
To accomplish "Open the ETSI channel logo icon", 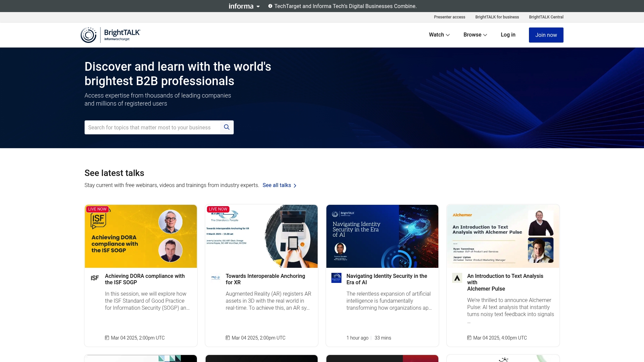I will tap(216, 278).
